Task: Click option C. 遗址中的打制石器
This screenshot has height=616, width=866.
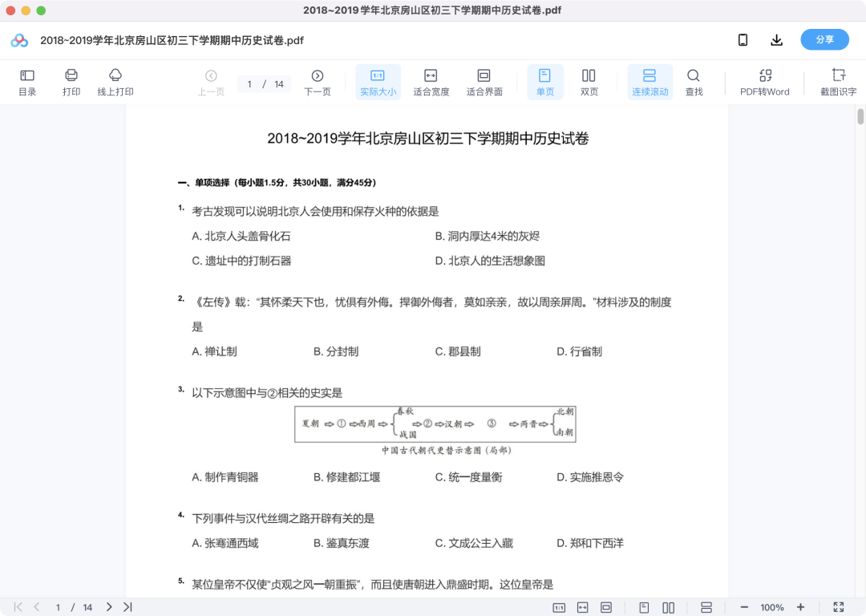Action: tap(241, 261)
